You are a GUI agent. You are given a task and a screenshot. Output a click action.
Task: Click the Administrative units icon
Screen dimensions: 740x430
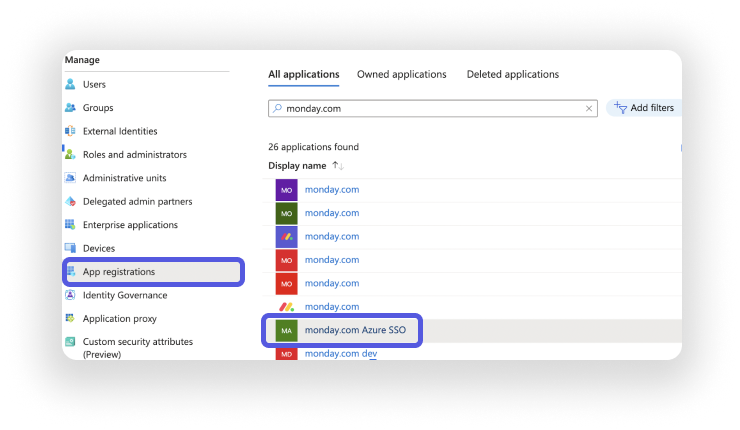click(70, 178)
